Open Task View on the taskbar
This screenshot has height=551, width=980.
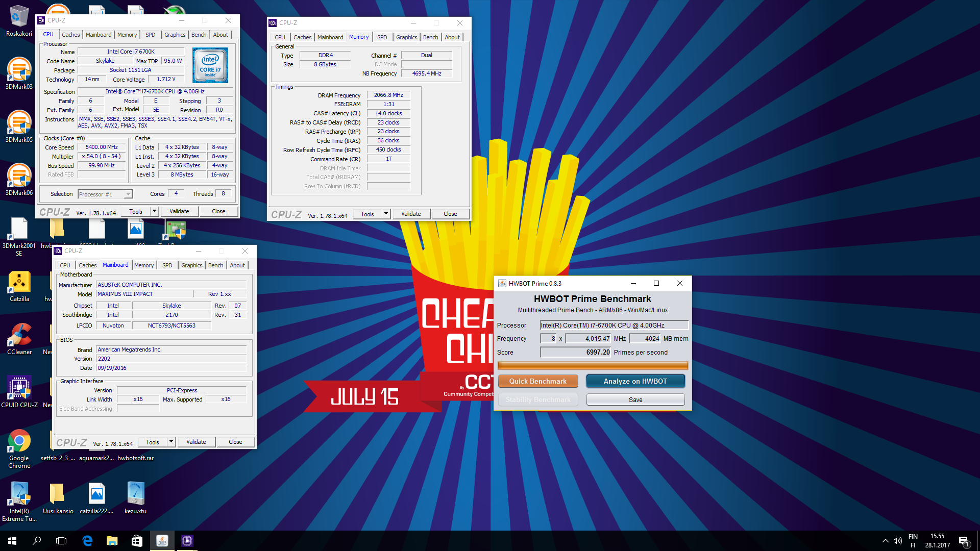[61, 541]
